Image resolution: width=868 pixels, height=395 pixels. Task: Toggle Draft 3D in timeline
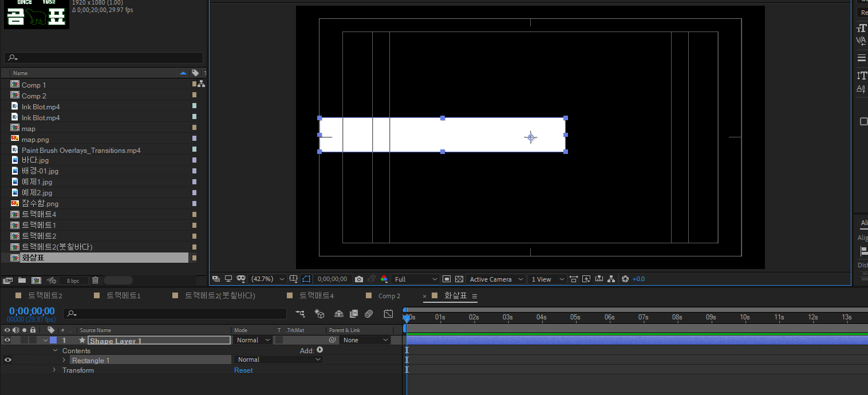click(x=319, y=314)
